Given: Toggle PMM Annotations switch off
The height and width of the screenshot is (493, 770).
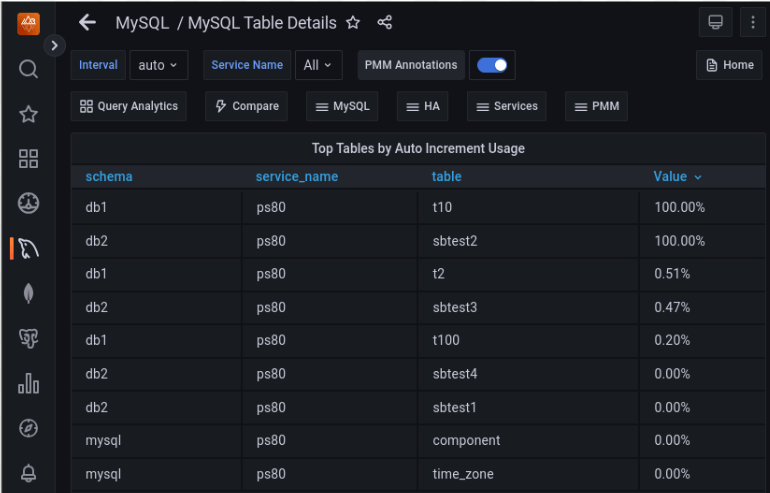Looking at the screenshot, I should click(492, 65).
